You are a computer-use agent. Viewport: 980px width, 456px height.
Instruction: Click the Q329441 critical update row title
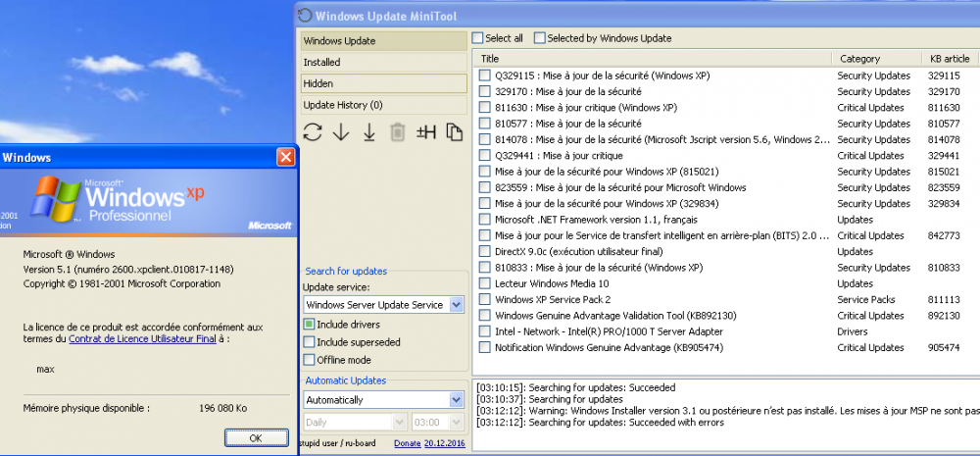tap(559, 156)
